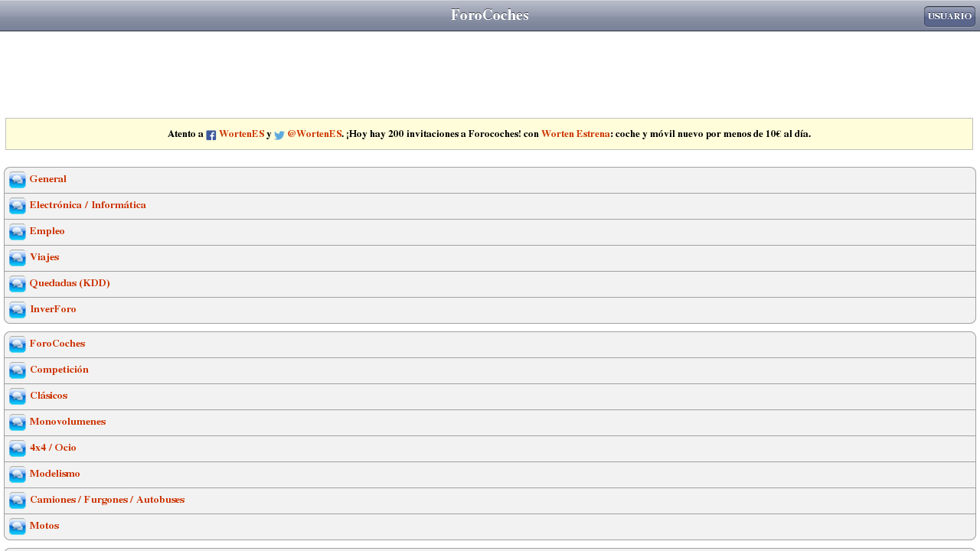980x551 pixels.
Task: Open the Monovolumenes forum
Action: point(68,422)
